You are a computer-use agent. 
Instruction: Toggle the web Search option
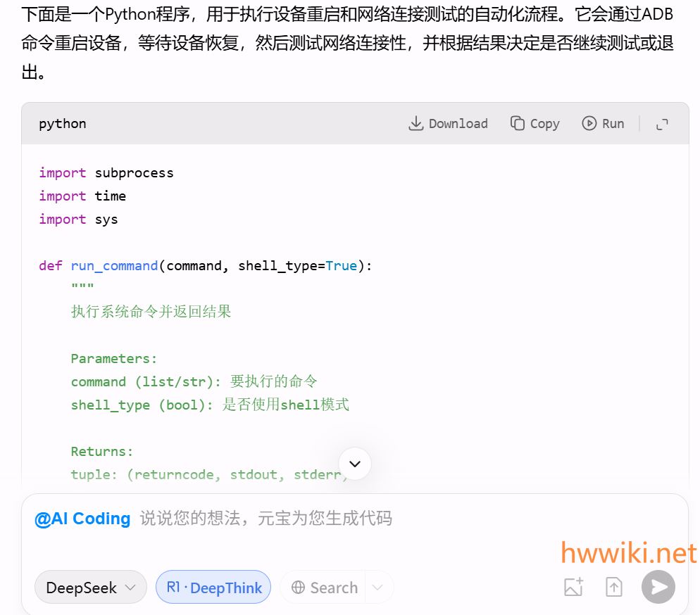(x=325, y=588)
